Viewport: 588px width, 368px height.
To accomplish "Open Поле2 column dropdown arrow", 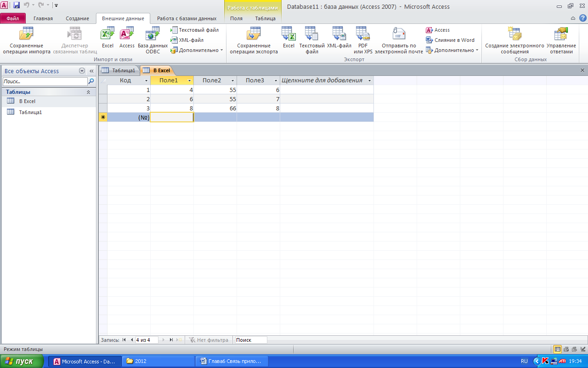I will pyautogui.click(x=233, y=80).
